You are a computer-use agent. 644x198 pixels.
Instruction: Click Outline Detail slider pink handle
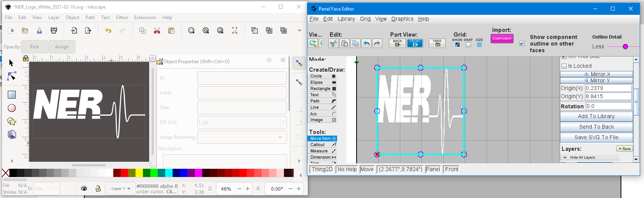[625, 47]
